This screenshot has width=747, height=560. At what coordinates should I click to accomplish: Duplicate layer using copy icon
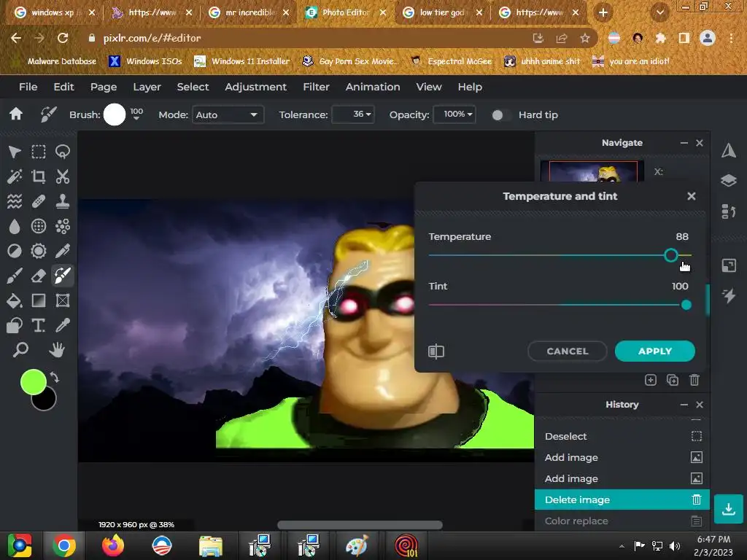coord(673,380)
